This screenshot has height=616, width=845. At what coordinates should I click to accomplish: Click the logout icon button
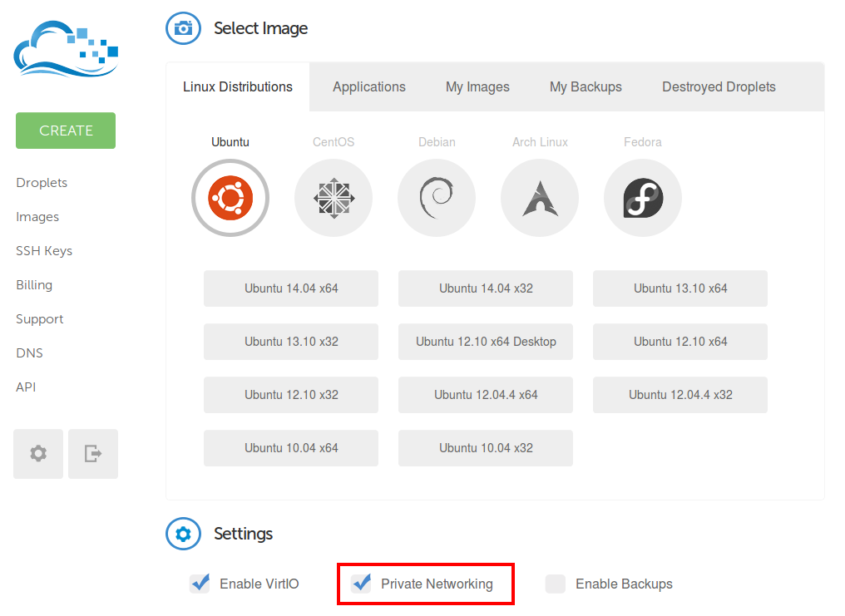tap(93, 453)
